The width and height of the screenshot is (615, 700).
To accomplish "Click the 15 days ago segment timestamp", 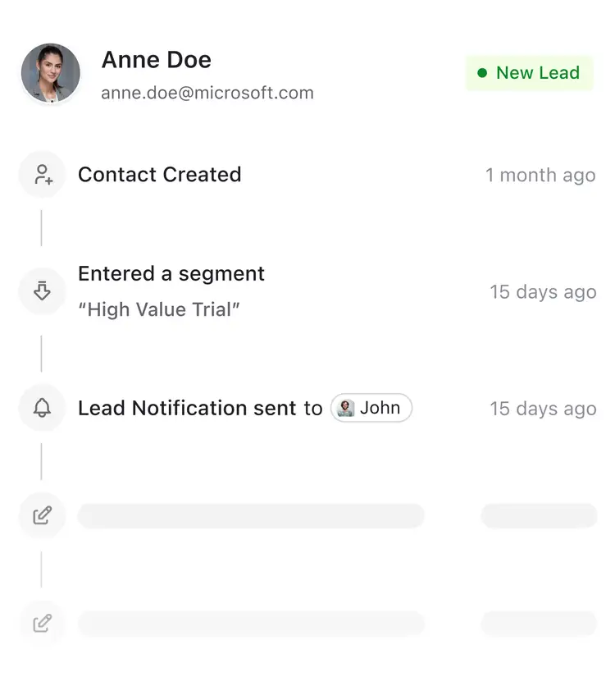I will tap(543, 291).
